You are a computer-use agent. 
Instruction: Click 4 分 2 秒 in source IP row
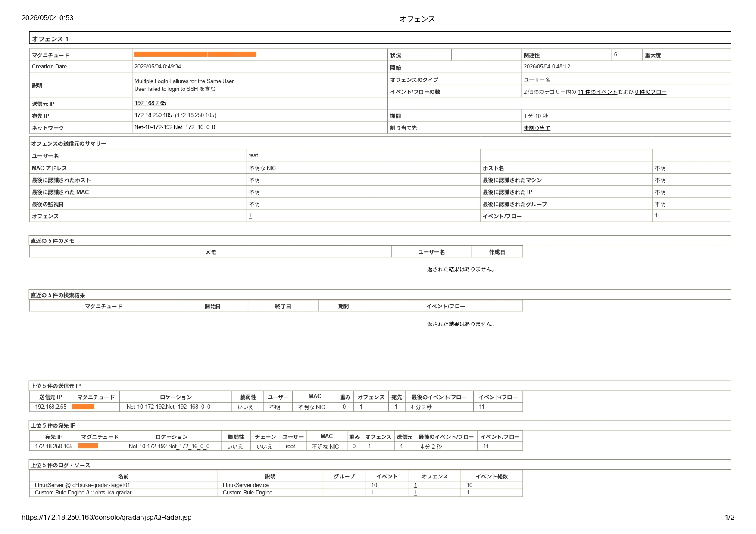click(421, 407)
